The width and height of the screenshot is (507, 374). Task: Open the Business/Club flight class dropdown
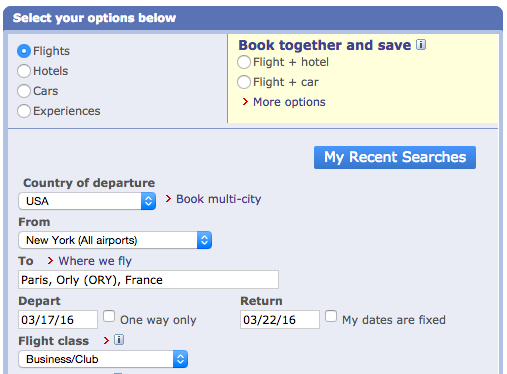103,359
